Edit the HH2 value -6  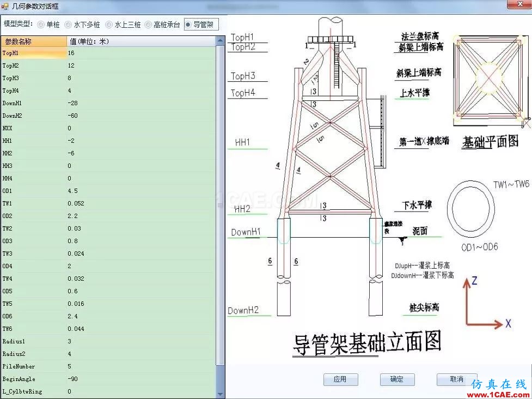coord(141,153)
